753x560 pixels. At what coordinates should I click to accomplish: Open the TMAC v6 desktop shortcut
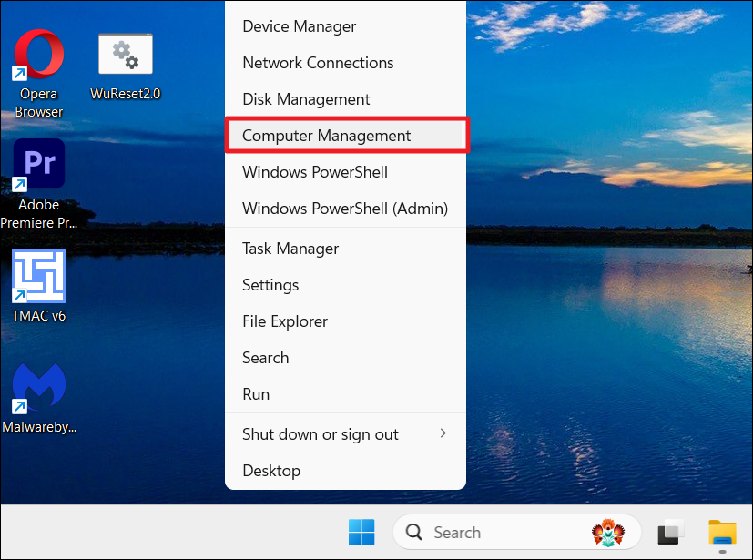(x=38, y=277)
